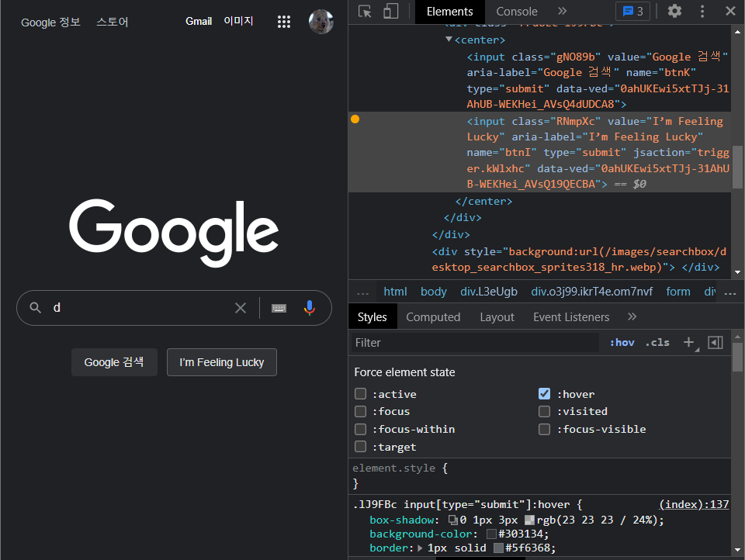The height and width of the screenshot is (560, 745).
Task: Open the Google account profile avatar
Action: point(321,22)
